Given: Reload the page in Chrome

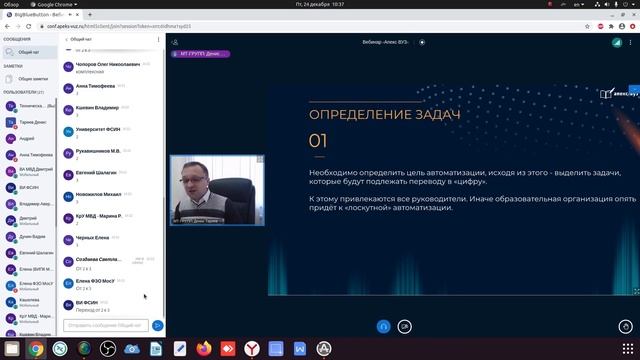Looking at the screenshot, I should tap(29, 26).
